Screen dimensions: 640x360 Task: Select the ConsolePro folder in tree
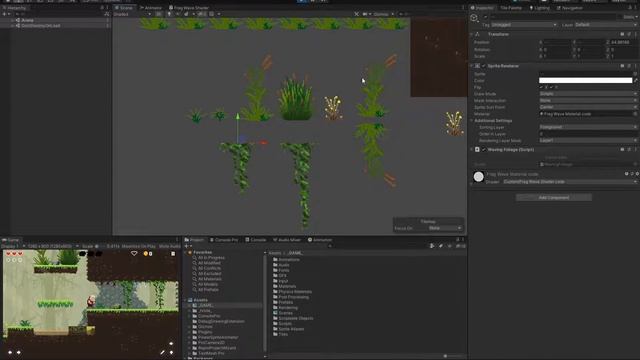(x=206, y=316)
